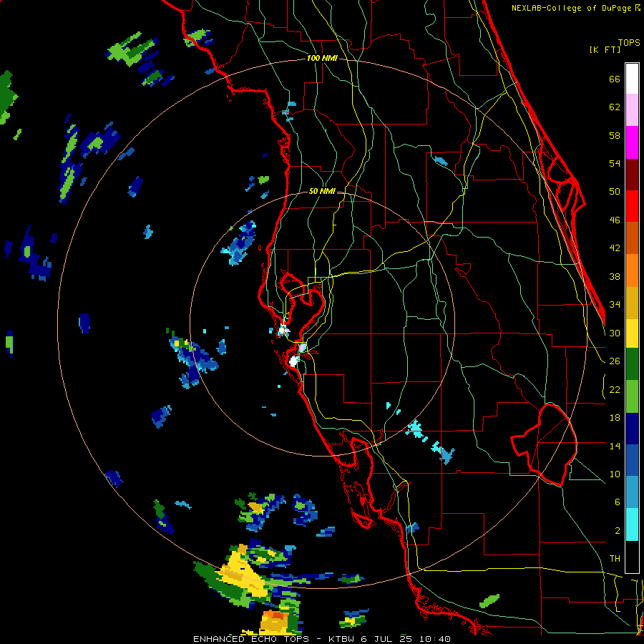Image resolution: width=644 pixels, height=644 pixels.
Task: Select the 50 NMI range ring label
Action: pyautogui.click(x=322, y=191)
